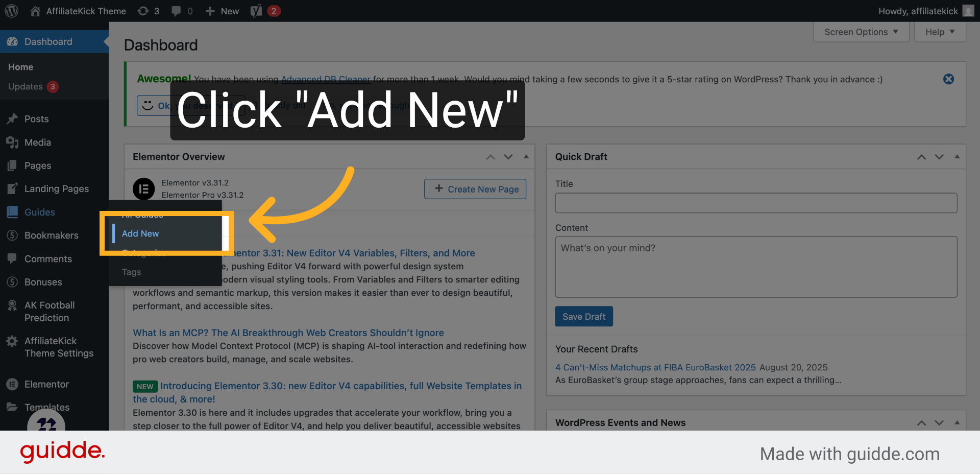
Task: Click the Landing Pages edit icon
Action: (x=12, y=188)
